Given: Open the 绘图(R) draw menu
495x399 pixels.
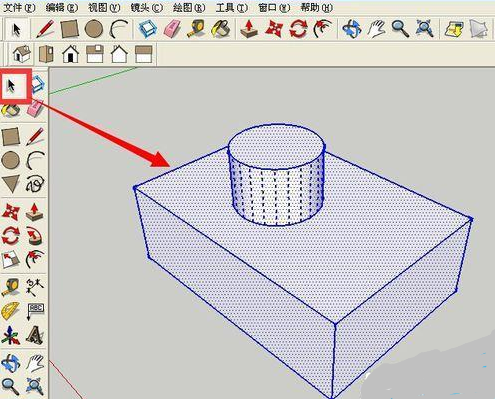Looking at the screenshot, I should pyautogui.click(x=189, y=7).
